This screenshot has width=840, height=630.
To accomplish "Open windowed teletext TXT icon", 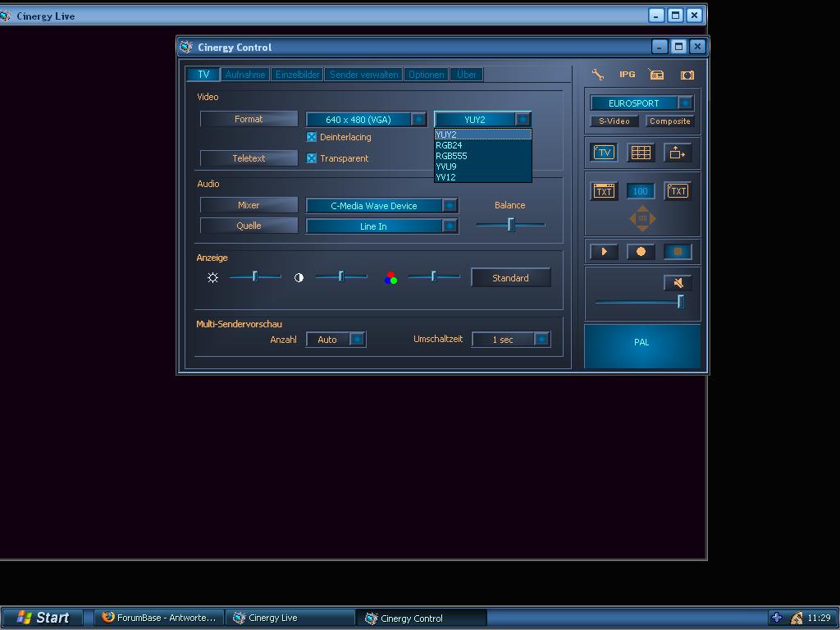I will (x=604, y=191).
